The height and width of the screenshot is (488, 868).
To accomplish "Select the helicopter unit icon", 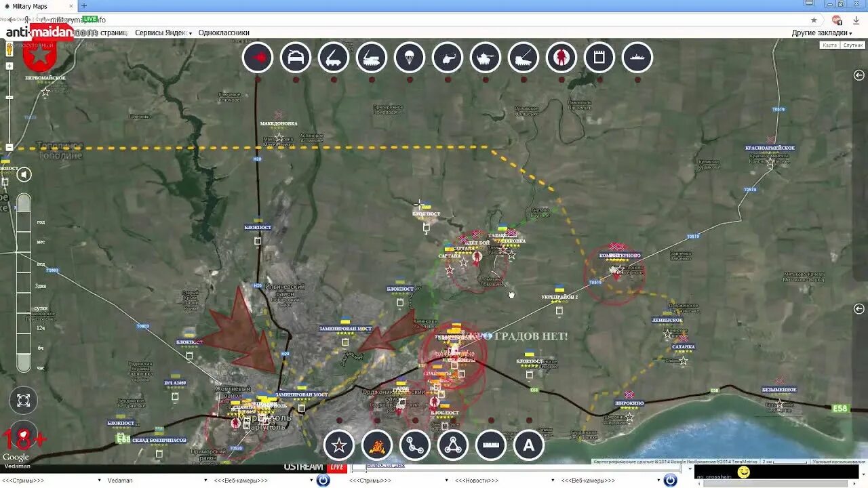I will 448,58.
